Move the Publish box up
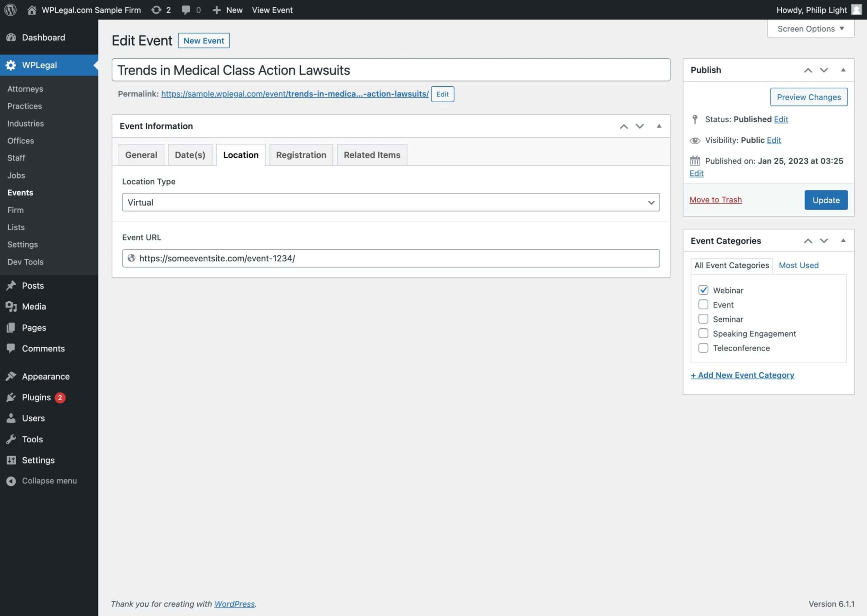The image size is (867, 616). click(808, 70)
